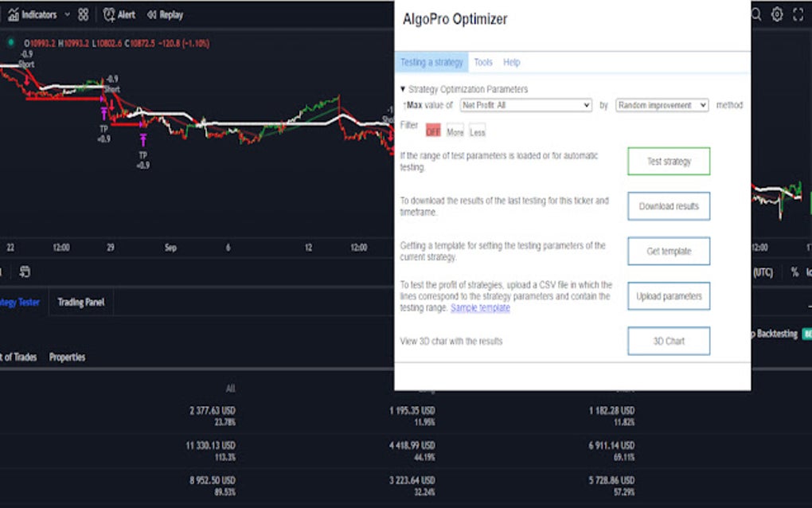Open chart settings gear icon
Viewport: 812px width, 508px height.
tap(777, 14)
